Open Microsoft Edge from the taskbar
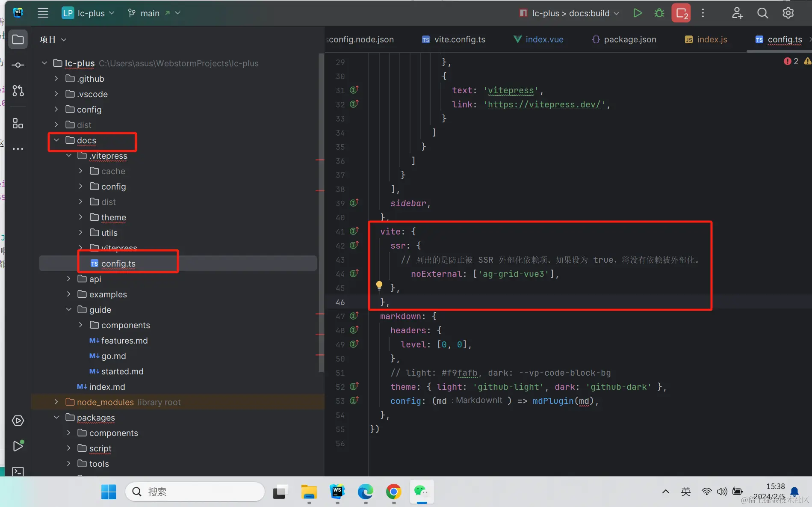 366,492
